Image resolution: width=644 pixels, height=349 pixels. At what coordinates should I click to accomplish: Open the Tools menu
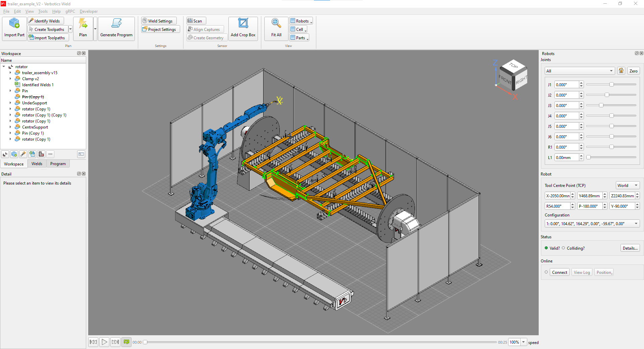[x=43, y=11]
